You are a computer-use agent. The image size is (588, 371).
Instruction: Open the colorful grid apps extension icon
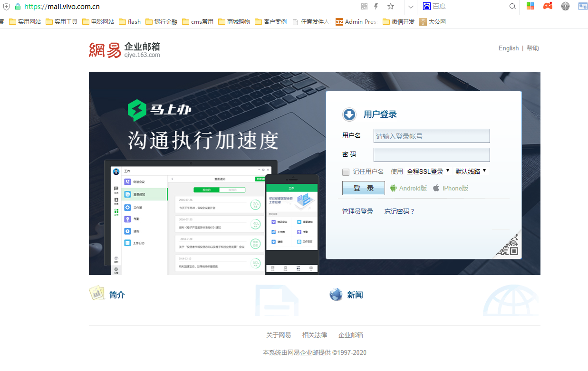pos(530,6)
